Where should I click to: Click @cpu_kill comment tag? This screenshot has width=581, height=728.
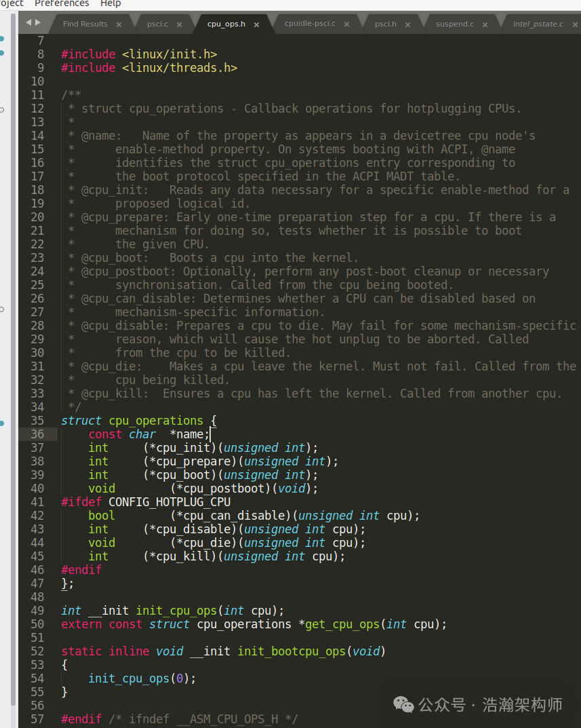pos(115,394)
